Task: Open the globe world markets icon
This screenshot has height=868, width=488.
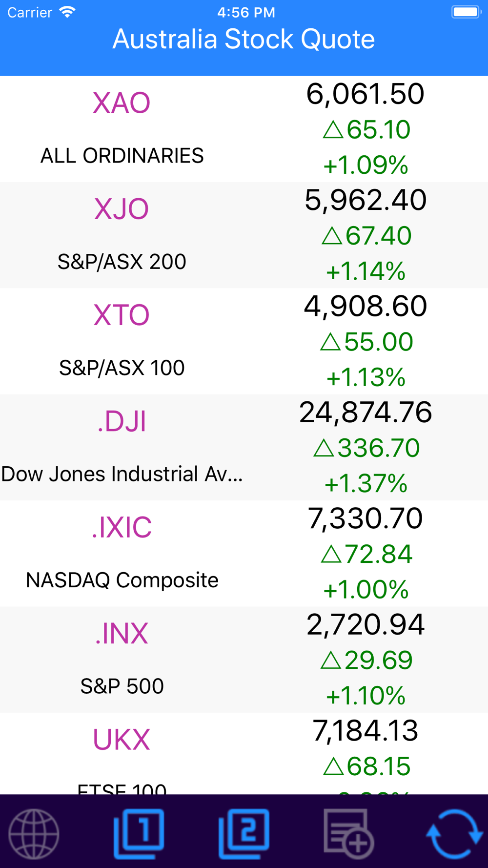Action: pyautogui.click(x=34, y=833)
